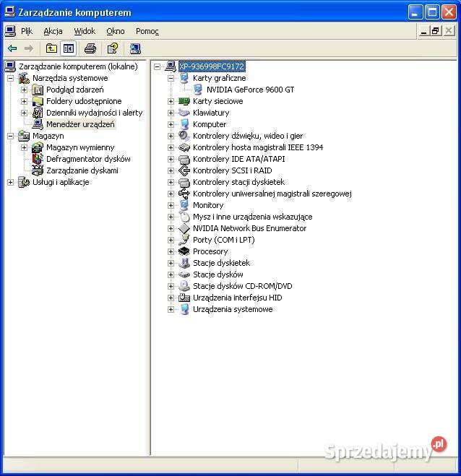
Task: Click the Procesory chip icon
Action: point(184,251)
